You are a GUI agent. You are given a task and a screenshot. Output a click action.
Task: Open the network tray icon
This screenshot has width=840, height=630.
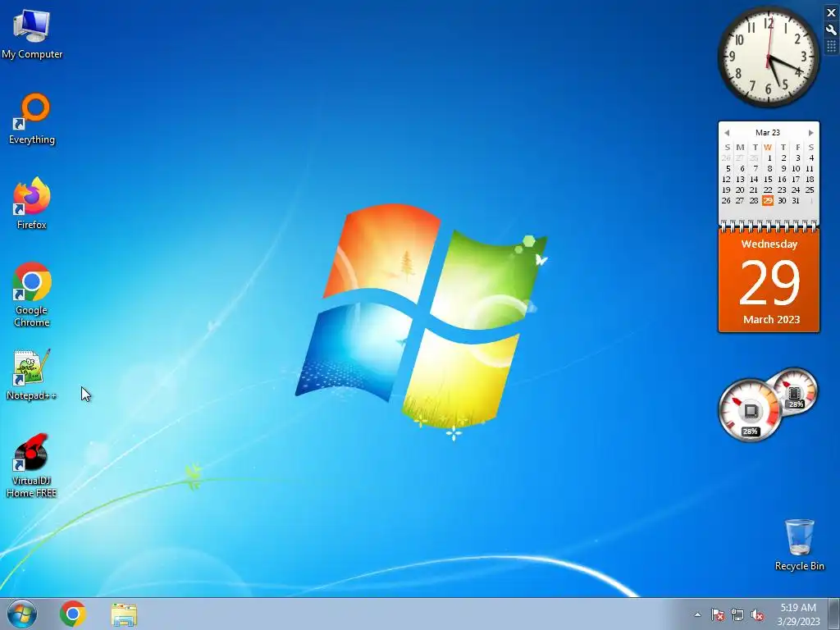[737, 614]
